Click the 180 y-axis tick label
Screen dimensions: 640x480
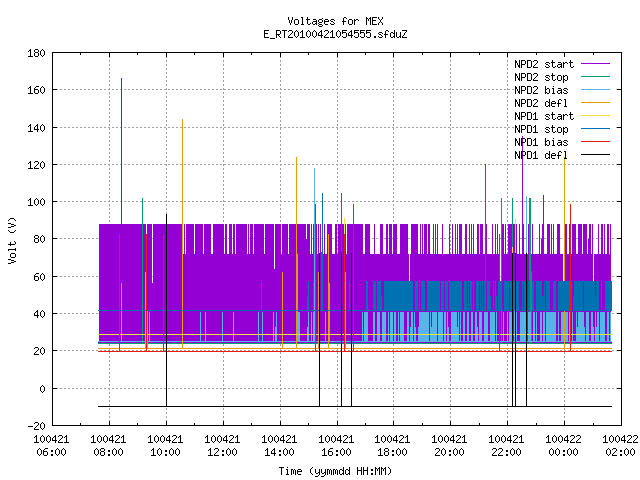pos(36,53)
